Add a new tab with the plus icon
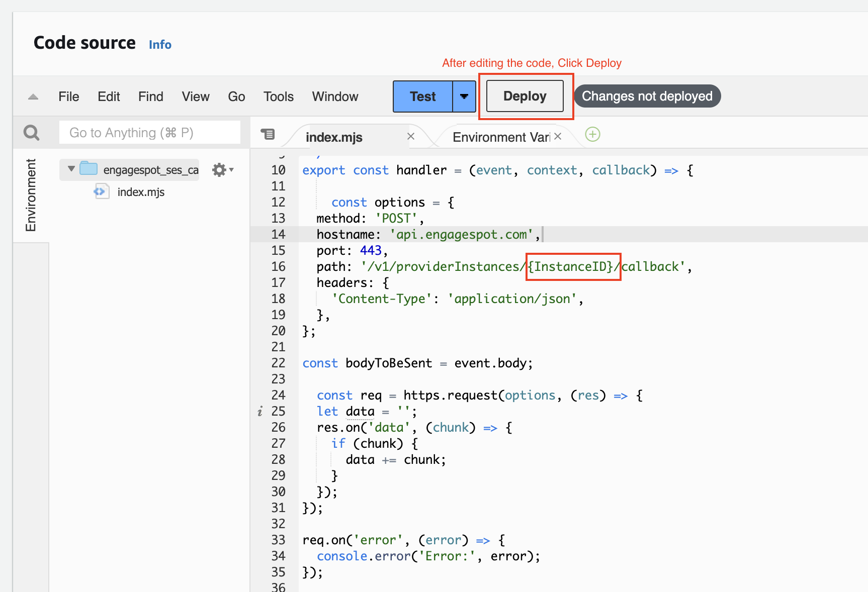Viewport: 868px width, 592px height. tap(593, 134)
